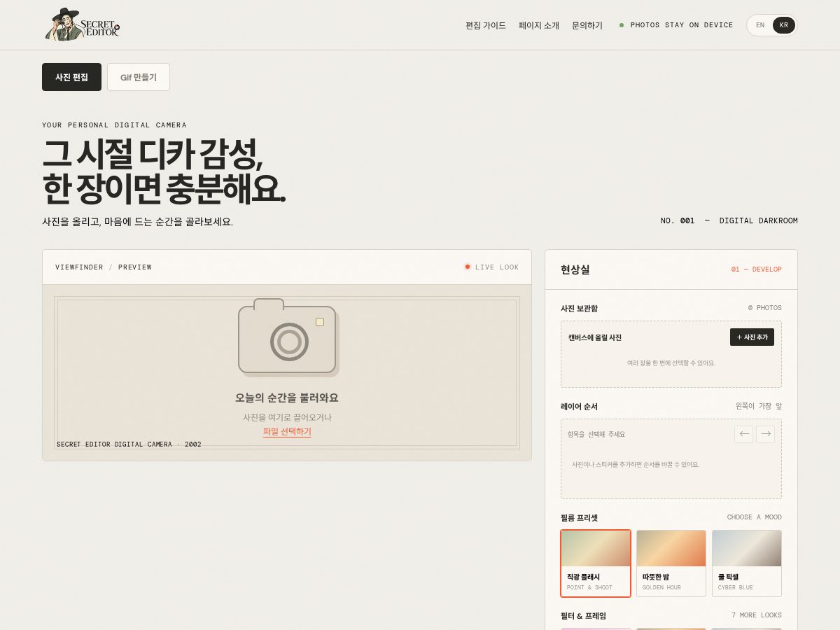The image size is (840, 630).
Task: Click the CHOOSE A MOOD label
Action: tap(755, 517)
